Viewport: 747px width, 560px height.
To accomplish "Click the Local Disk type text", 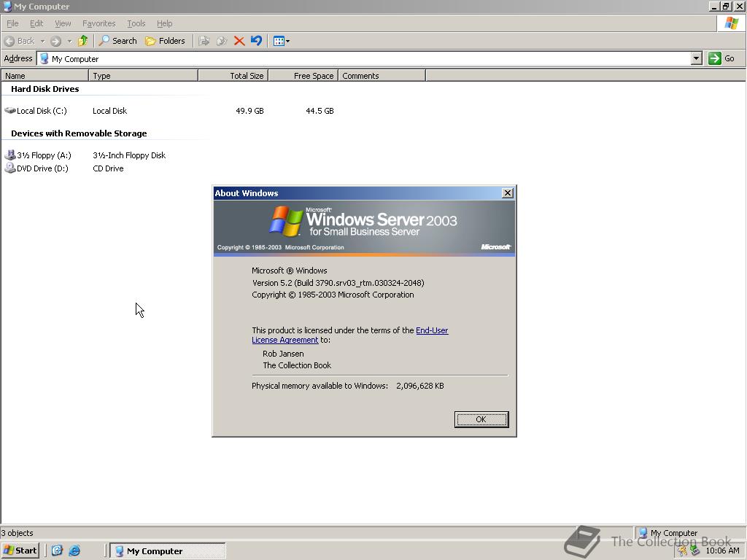I will 109,111.
